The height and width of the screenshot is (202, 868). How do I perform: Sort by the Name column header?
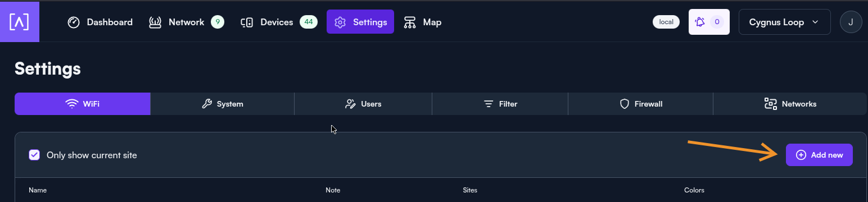(x=38, y=190)
